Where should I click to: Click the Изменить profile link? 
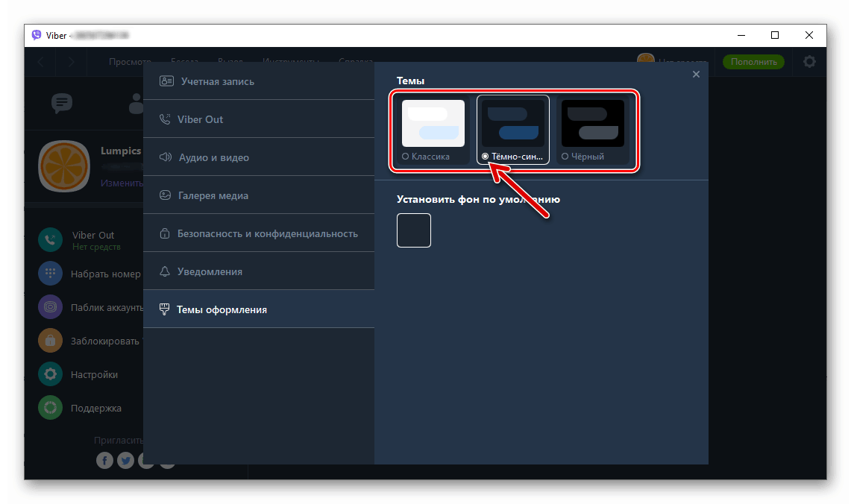pos(122,183)
